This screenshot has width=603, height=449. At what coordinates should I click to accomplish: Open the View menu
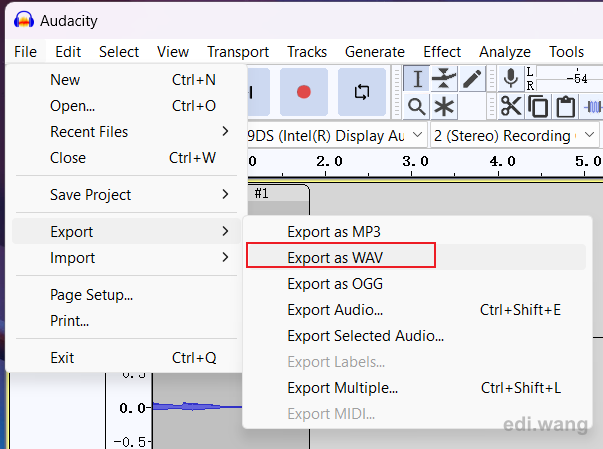(173, 52)
